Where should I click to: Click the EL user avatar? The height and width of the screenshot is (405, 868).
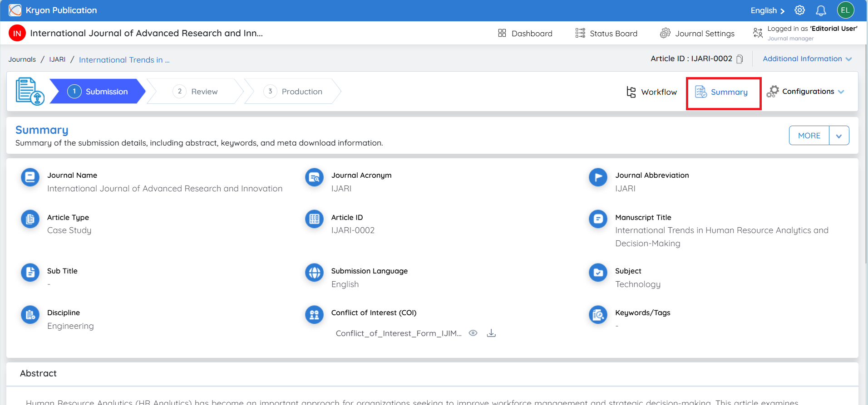pyautogui.click(x=845, y=10)
